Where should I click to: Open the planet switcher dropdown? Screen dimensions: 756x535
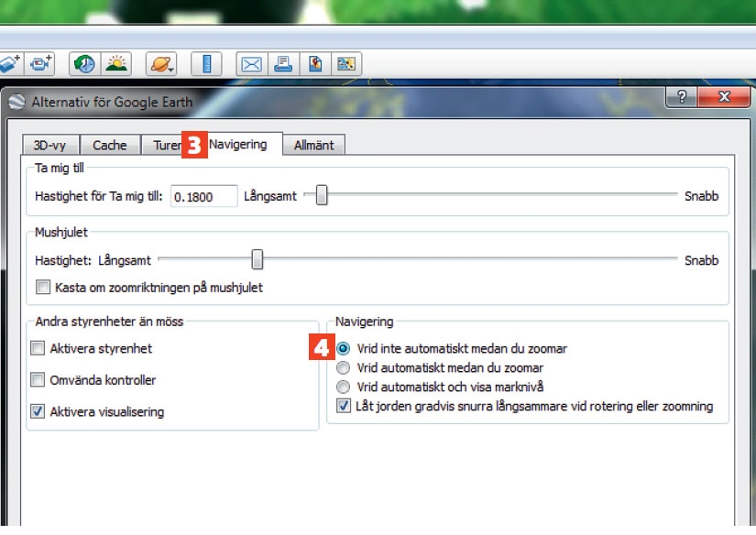(161, 64)
